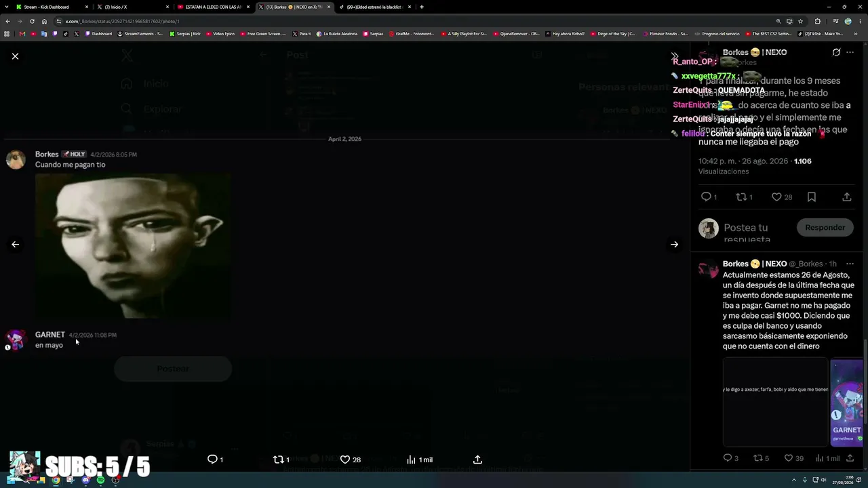Viewport: 868px width, 488px height.
Task: Open the GARNET image thumbnail
Action: 847,403
